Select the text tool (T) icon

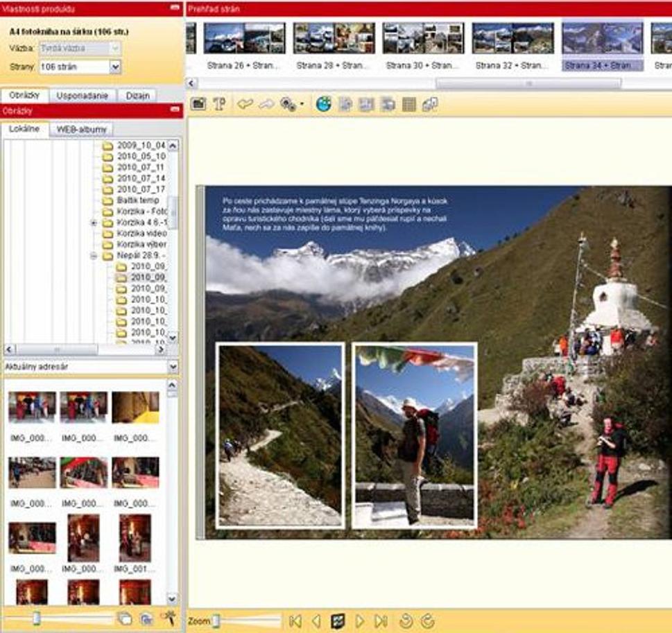(219, 104)
